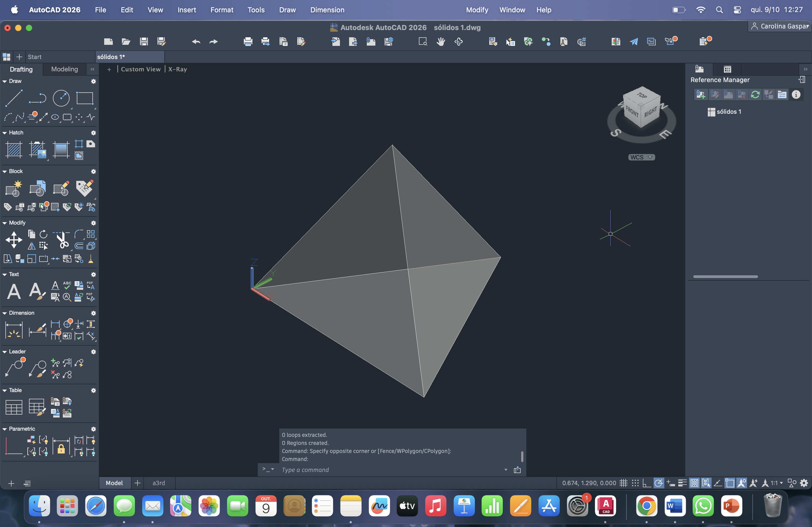Select the Line tool in Draw panel
This screenshot has height=527, width=812.
(13, 98)
